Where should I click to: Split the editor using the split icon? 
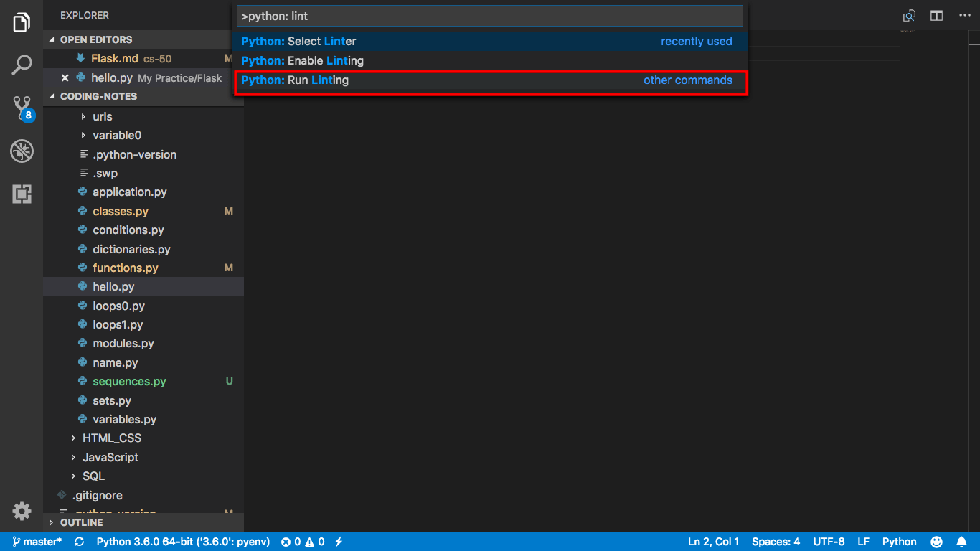[936, 16]
